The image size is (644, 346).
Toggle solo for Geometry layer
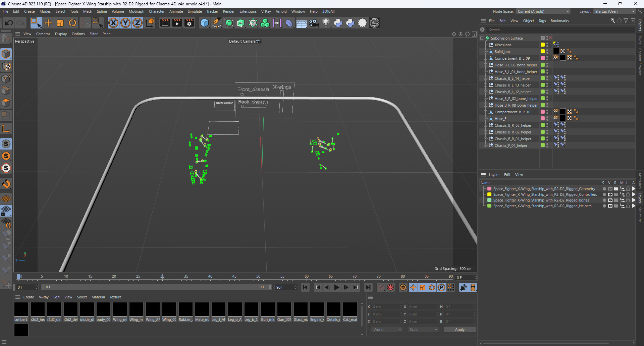pos(604,189)
